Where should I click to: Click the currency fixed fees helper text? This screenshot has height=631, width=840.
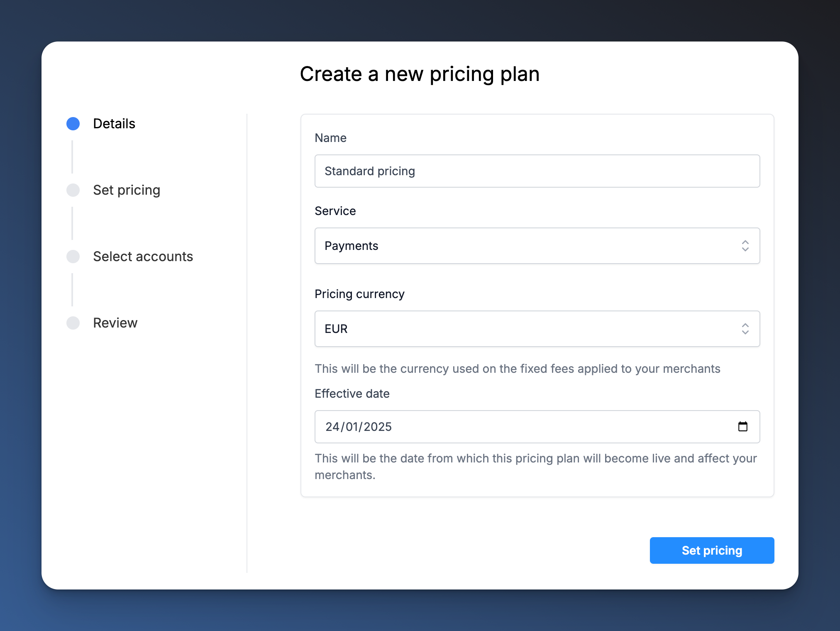point(518,369)
